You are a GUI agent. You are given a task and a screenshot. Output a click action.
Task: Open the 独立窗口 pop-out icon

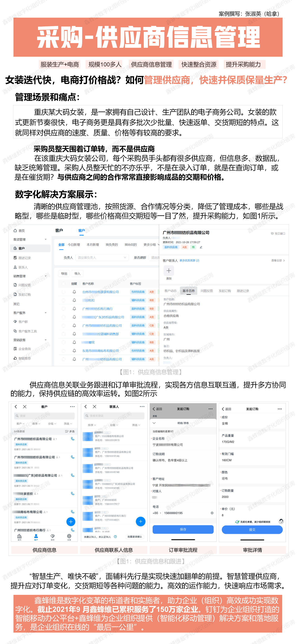pos(272,234)
